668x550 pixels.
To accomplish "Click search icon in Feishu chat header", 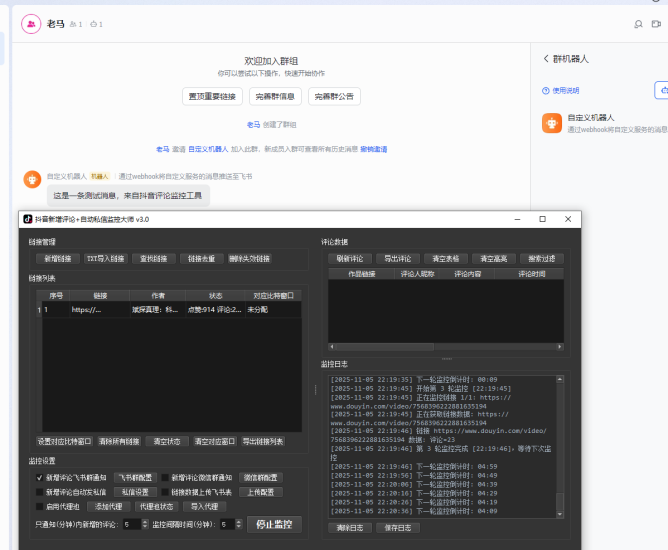I will 638,24.
